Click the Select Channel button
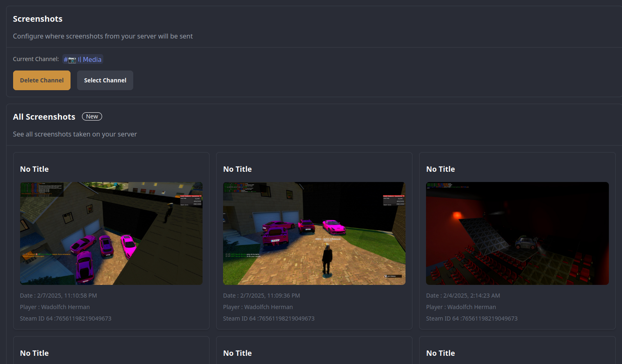The height and width of the screenshot is (364, 622). click(x=105, y=80)
